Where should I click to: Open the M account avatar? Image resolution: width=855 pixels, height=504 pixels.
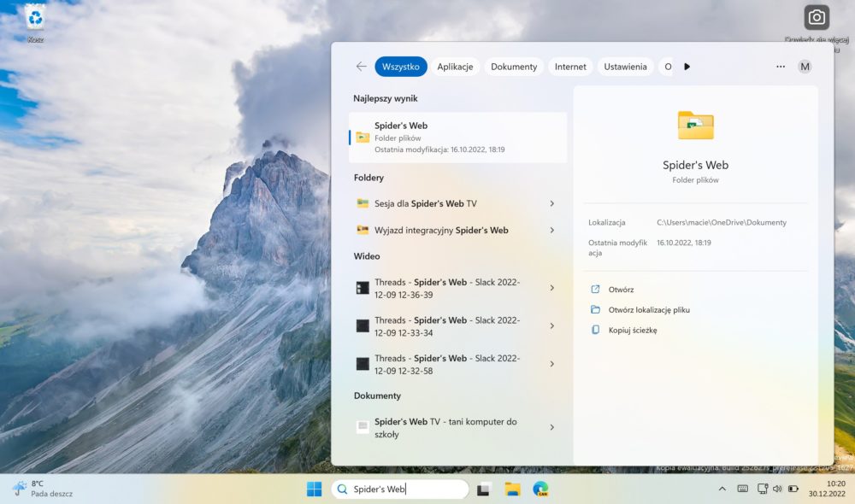[805, 67]
